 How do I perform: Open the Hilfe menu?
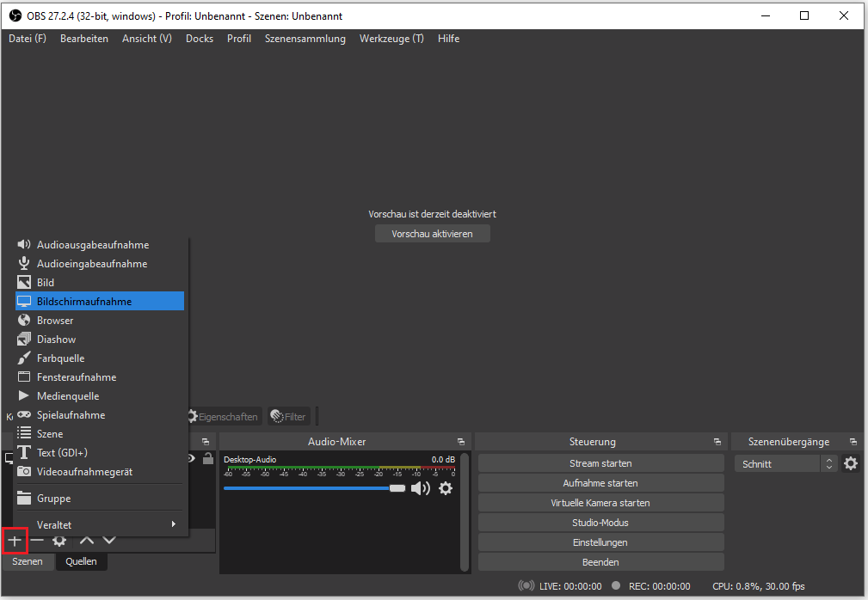pos(448,39)
